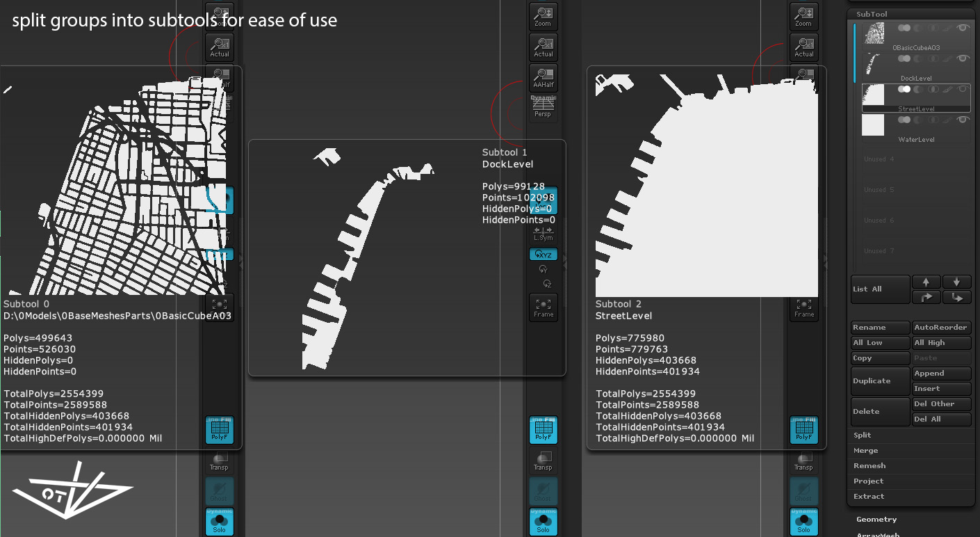Click the Unused 4 subtool slot

point(916,159)
